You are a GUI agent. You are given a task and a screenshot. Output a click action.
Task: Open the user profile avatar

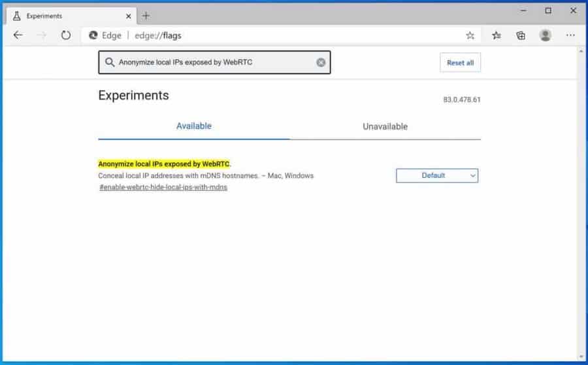click(x=546, y=35)
